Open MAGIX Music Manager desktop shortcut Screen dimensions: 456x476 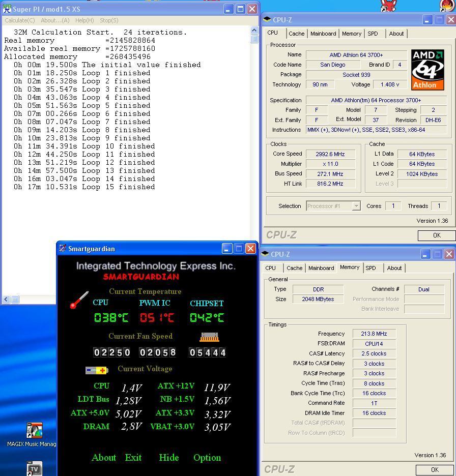[x=34, y=431]
